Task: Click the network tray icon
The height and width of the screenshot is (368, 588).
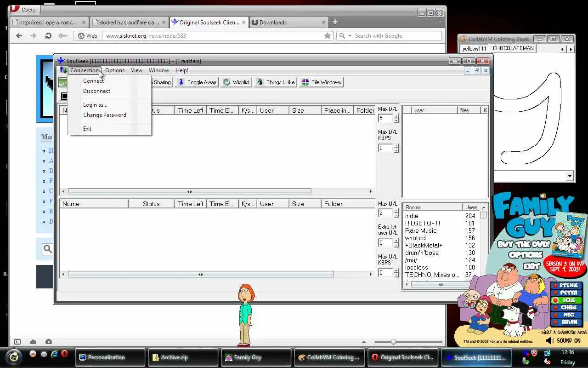Action: point(547,353)
